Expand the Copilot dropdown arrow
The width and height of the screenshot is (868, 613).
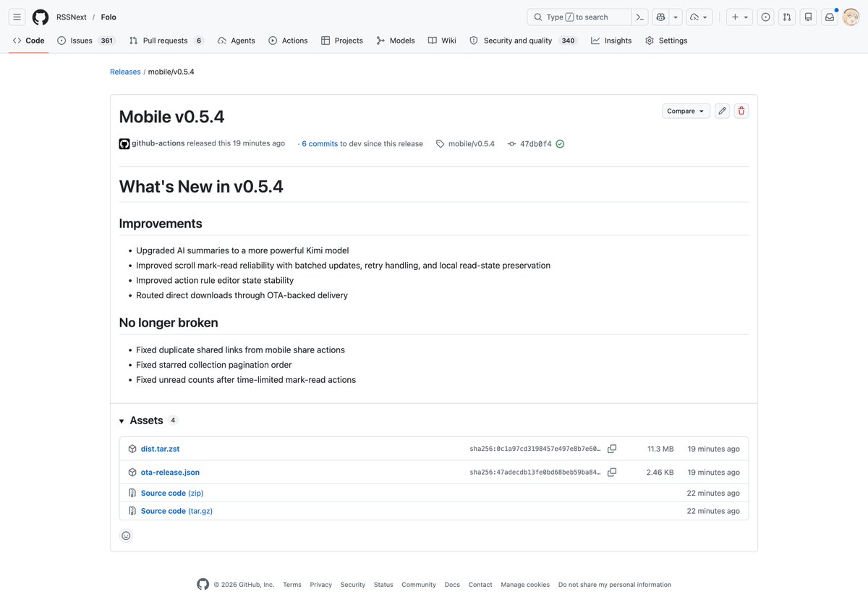click(676, 17)
